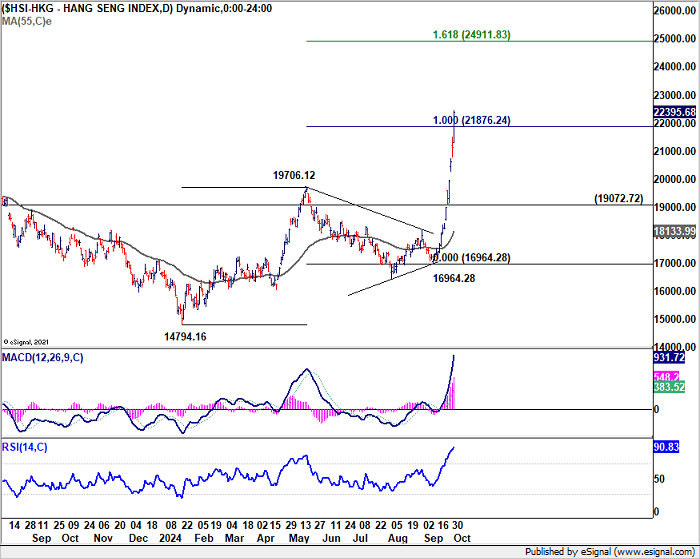Select the 19706.12 peak price annotation

pos(294,175)
